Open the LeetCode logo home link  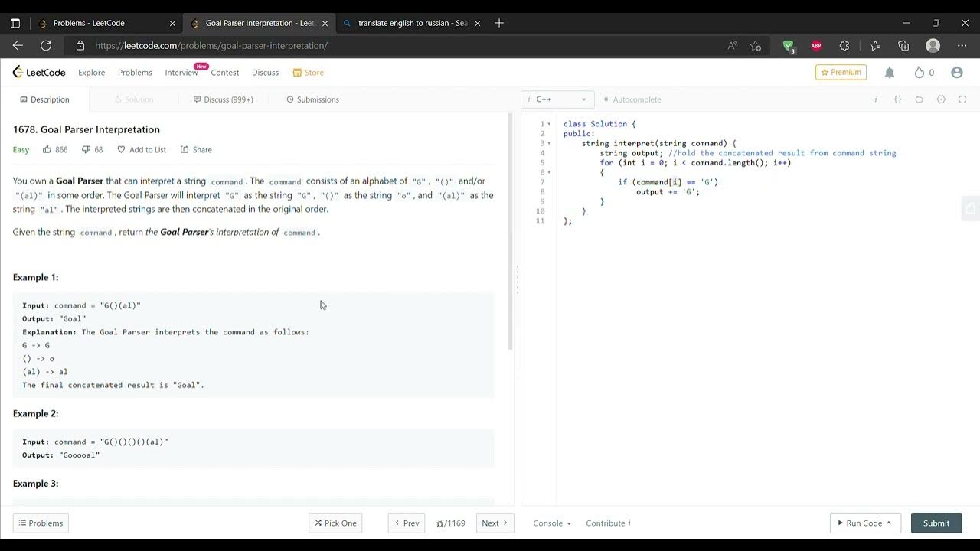tap(39, 72)
